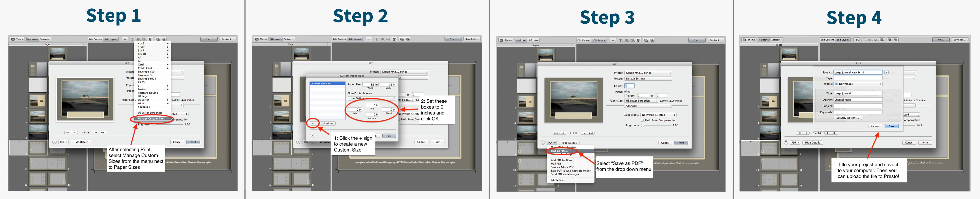This screenshot has height=199, width=980.
Task: Open the Aperture options dropdown in Step 3
Action: [648, 106]
